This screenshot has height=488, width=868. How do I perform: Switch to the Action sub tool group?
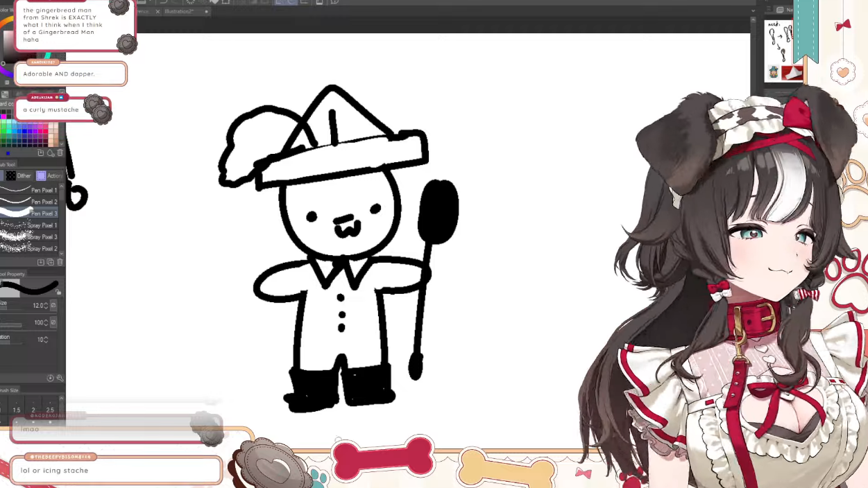tap(50, 175)
